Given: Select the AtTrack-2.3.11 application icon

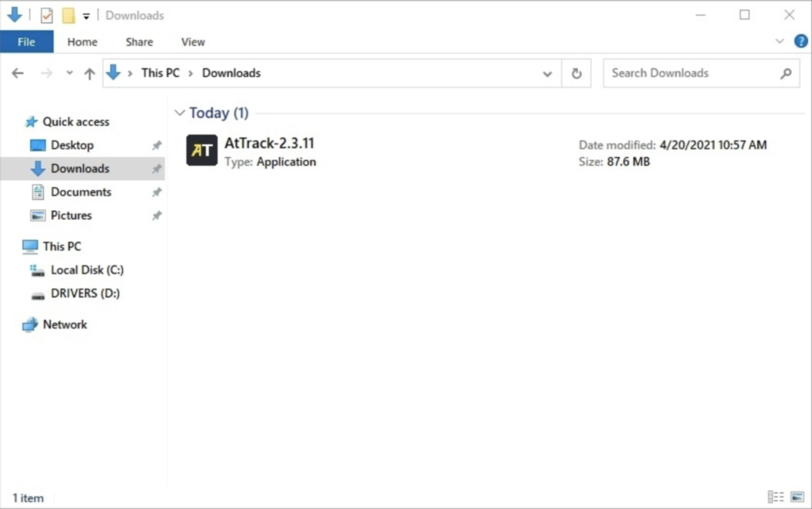Looking at the screenshot, I should click(201, 151).
